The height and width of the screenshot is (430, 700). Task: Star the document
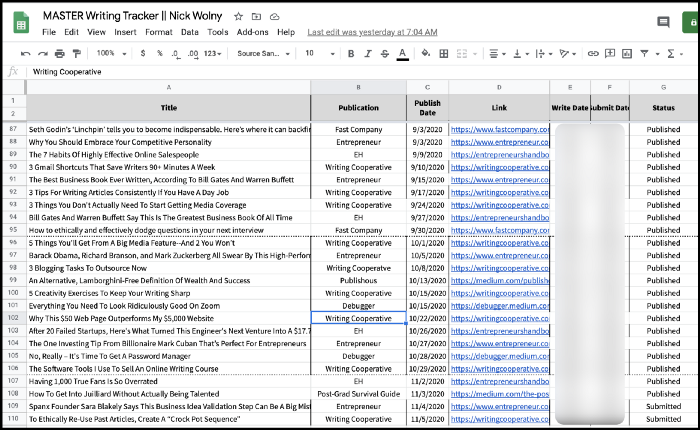[238, 17]
